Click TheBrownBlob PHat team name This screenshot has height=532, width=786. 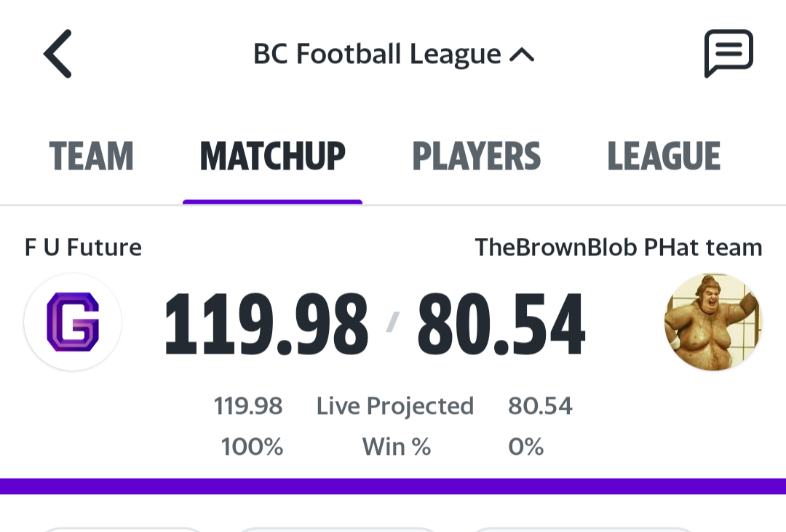[x=619, y=247]
